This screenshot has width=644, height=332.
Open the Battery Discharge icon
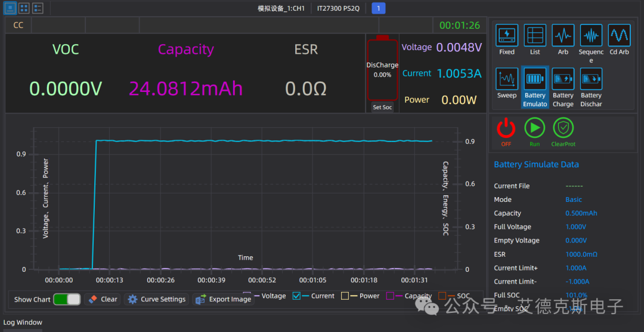[x=591, y=79]
